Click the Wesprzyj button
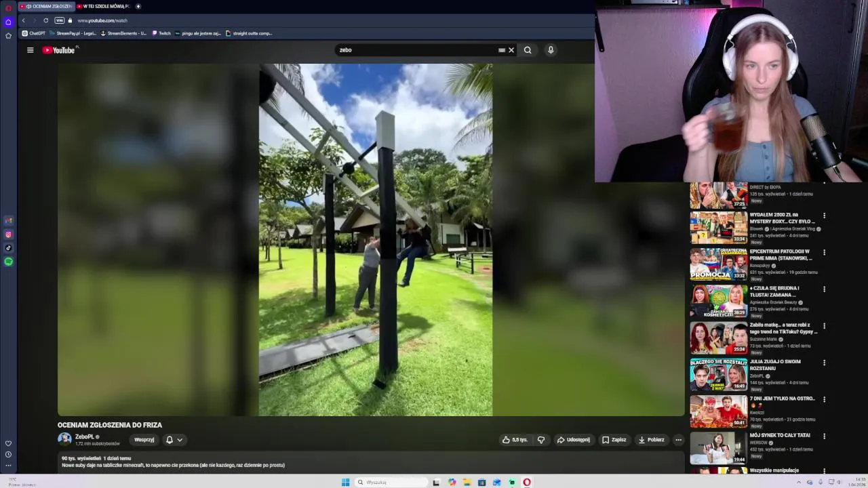Screen dimensions: 868x488 point(144,440)
